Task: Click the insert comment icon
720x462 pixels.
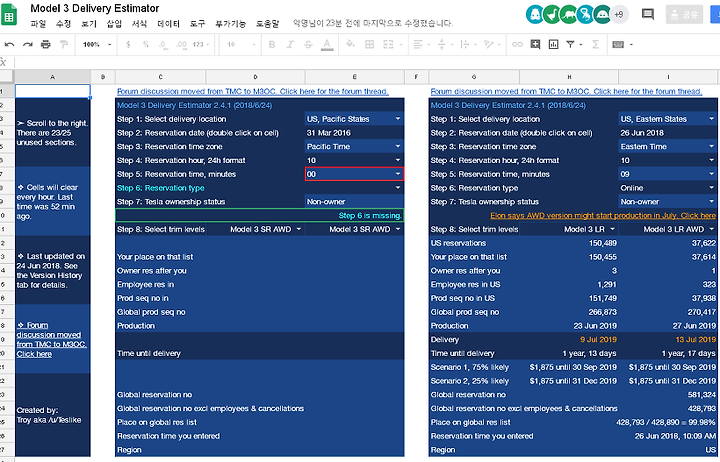Action: [535, 45]
